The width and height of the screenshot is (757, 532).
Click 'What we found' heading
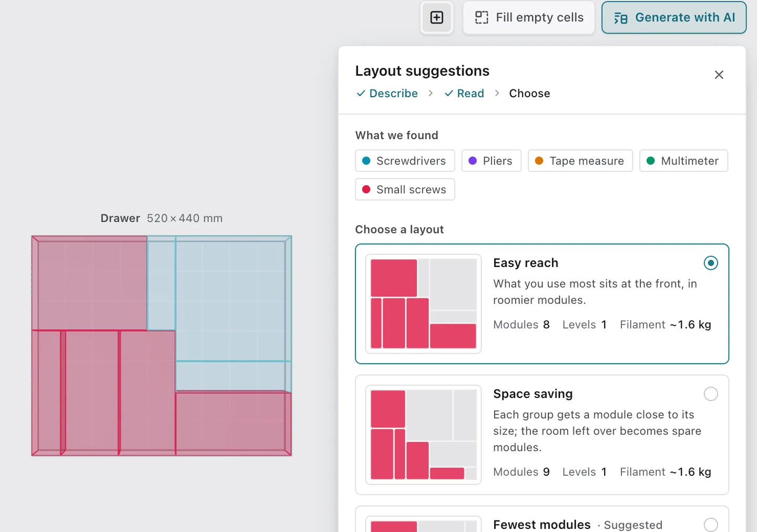tap(397, 136)
